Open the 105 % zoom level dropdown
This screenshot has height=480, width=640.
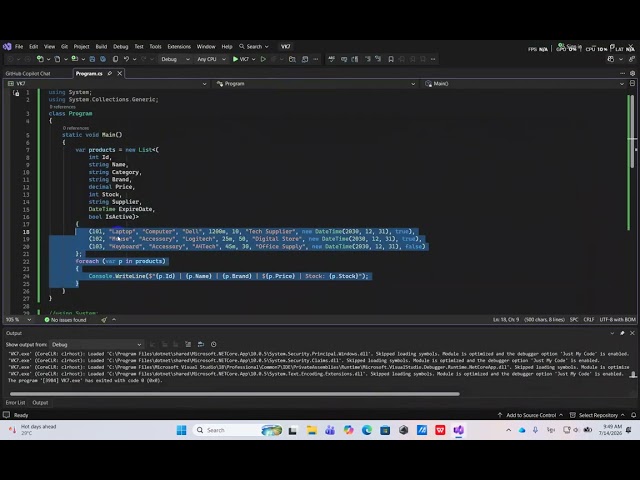pos(18,320)
